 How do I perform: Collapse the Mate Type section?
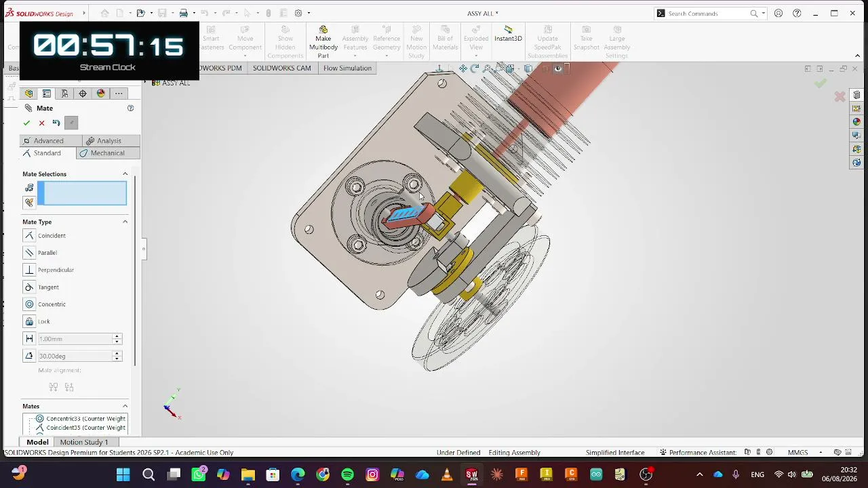(125, 222)
